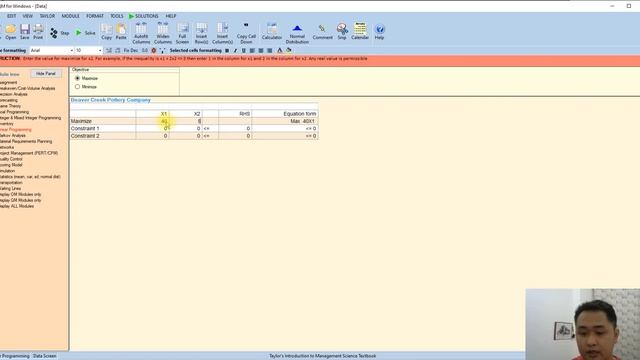Screen dimensions: 640x360
Task: Click the Autofit Columns icon
Action: tap(141, 33)
